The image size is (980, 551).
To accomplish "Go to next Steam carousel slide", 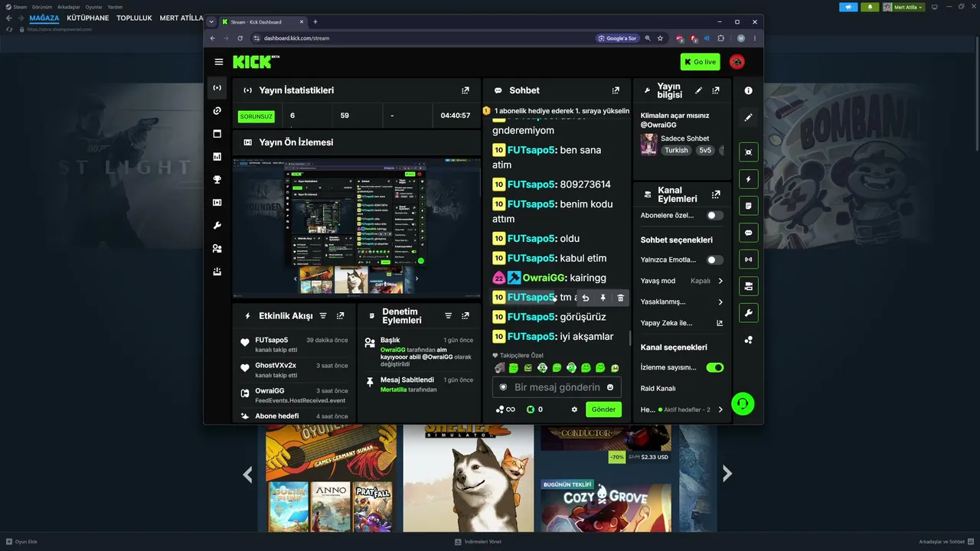I will 727,474.
